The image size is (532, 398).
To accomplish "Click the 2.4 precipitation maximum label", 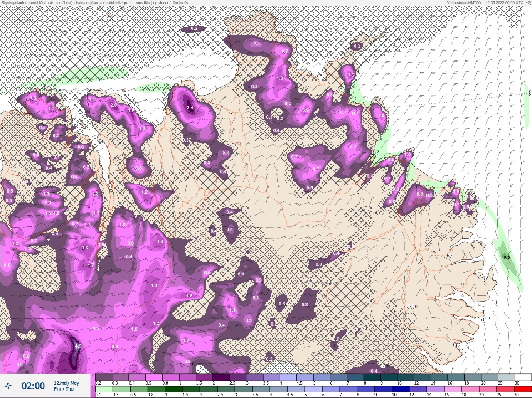I will pyautogui.click(x=190, y=108).
